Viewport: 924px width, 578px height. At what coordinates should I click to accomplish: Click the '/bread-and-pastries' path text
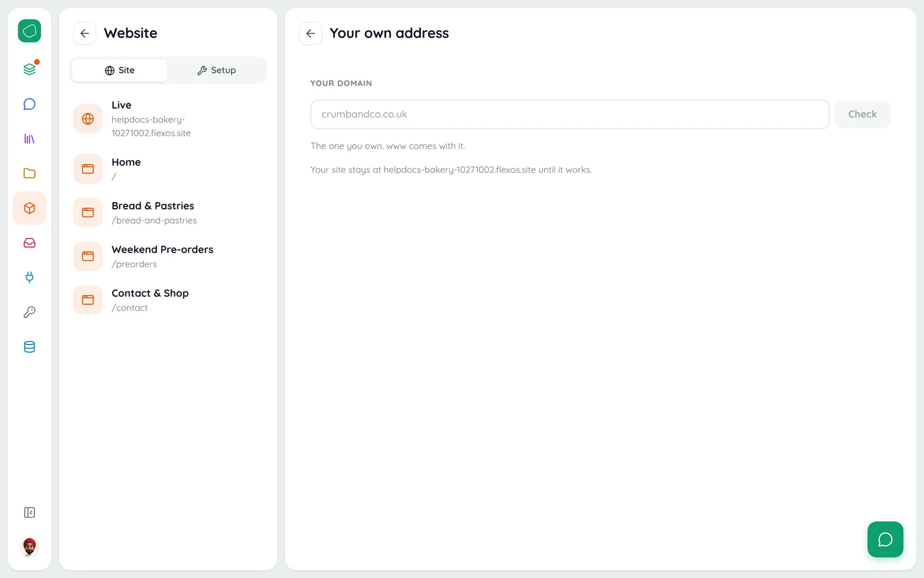[x=154, y=221]
